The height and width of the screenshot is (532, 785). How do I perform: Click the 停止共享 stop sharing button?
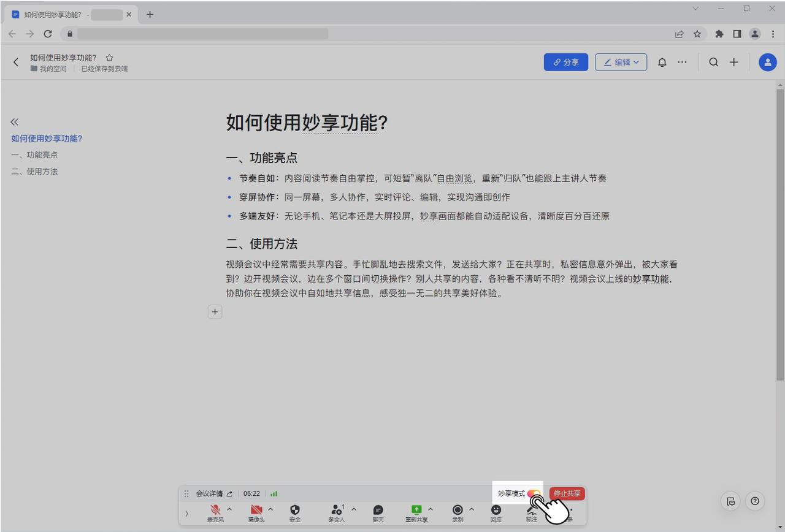(x=565, y=493)
